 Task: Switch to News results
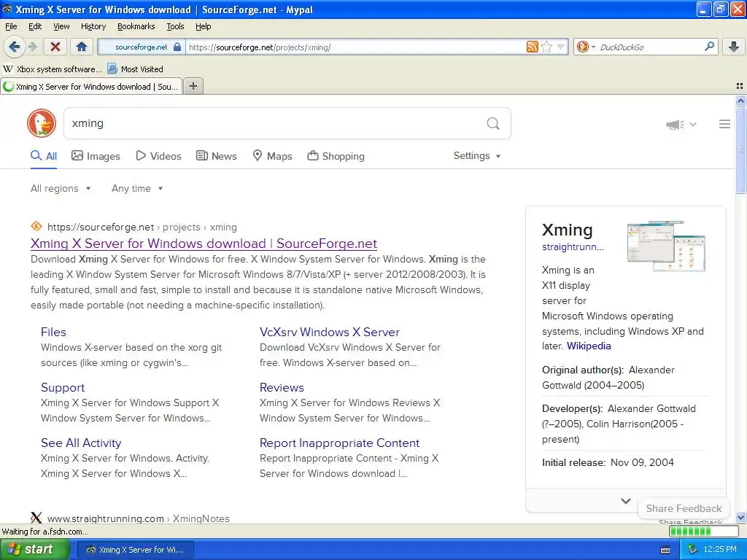[x=217, y=156]
